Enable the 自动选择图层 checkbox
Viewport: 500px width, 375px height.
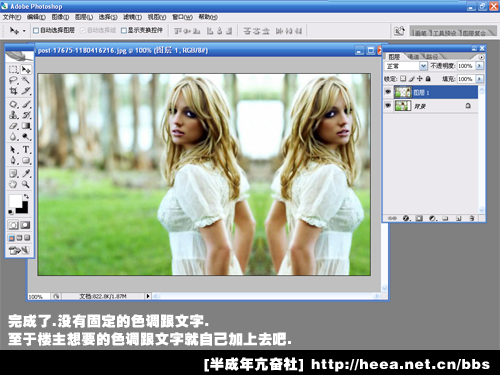(x=36, y=31)
